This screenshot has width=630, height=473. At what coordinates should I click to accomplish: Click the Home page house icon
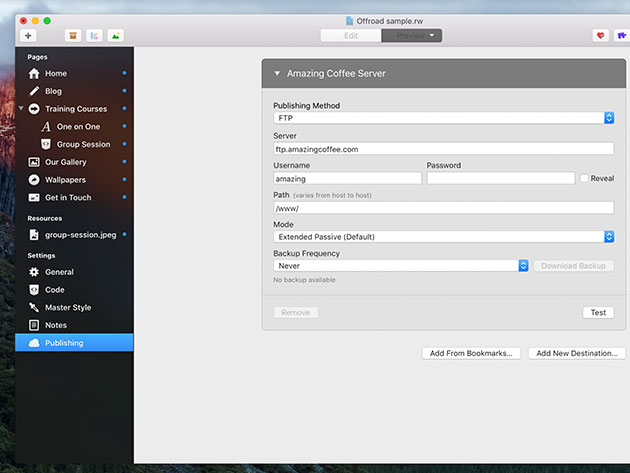pos(34,74)
